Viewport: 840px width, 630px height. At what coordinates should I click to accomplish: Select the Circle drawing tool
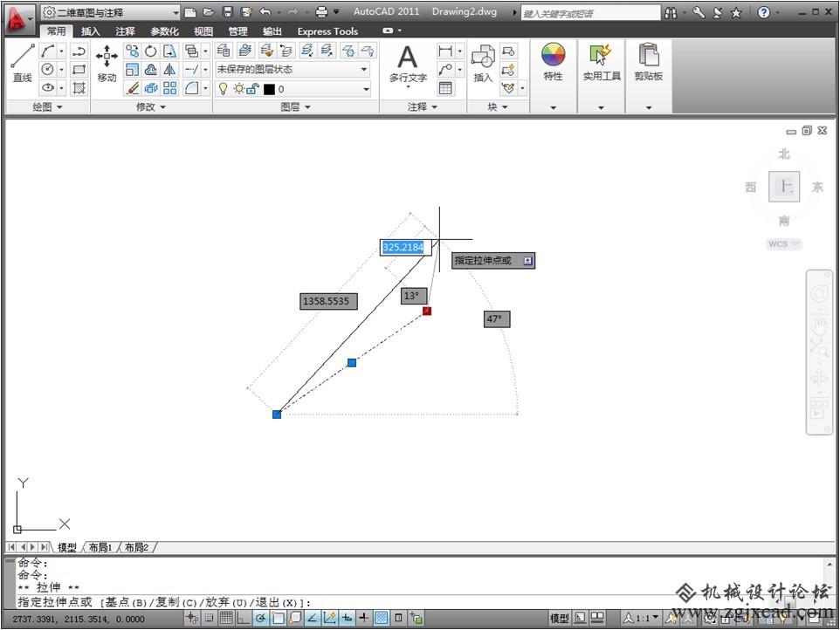[x=48, y=69]
